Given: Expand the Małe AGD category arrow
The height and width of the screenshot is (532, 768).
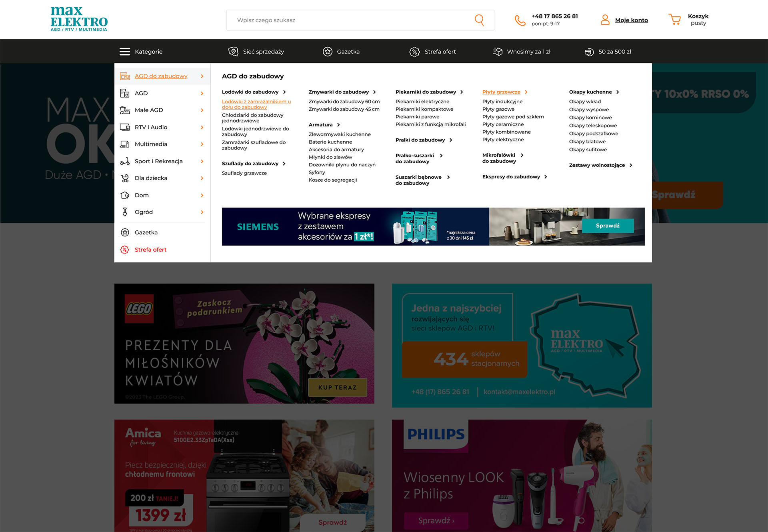Looking at the screenshot, I should point(202,110).
